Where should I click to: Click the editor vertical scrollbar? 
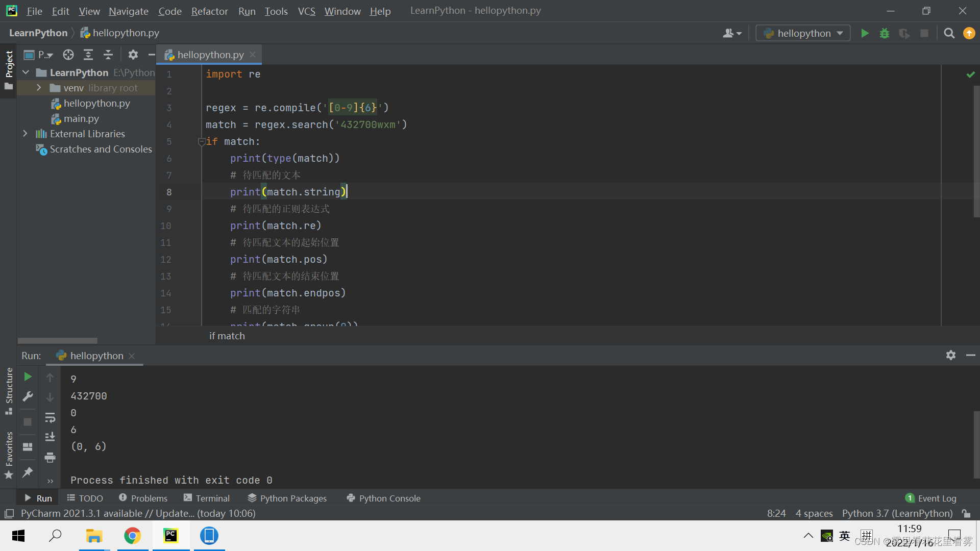(x=976, y=152)
